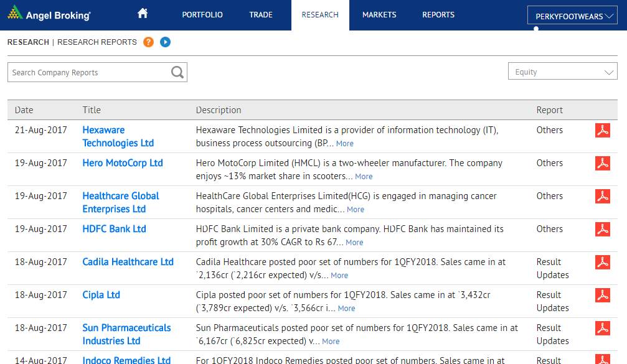
Task: Click the Search Company Reports field
Action: pyautogui.click(x=88, y=73)
